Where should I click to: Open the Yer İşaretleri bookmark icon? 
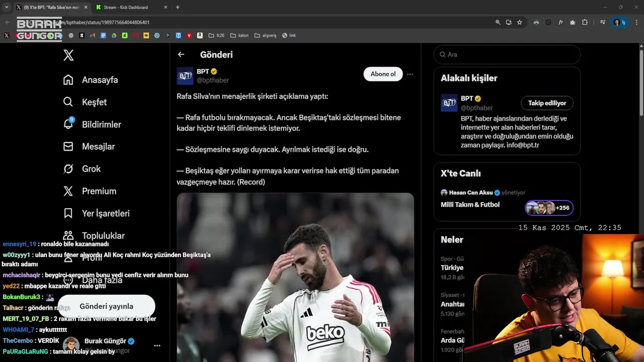(x=68, y=213)
